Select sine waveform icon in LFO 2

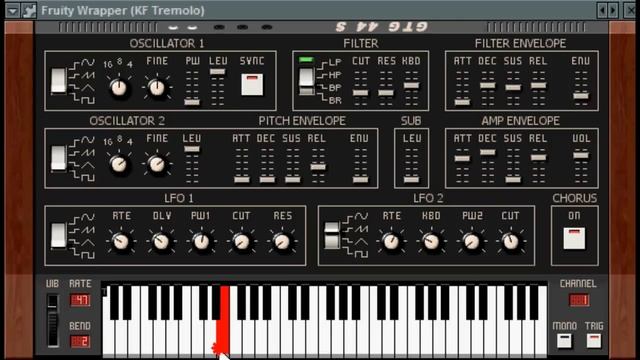coord(361,216)
